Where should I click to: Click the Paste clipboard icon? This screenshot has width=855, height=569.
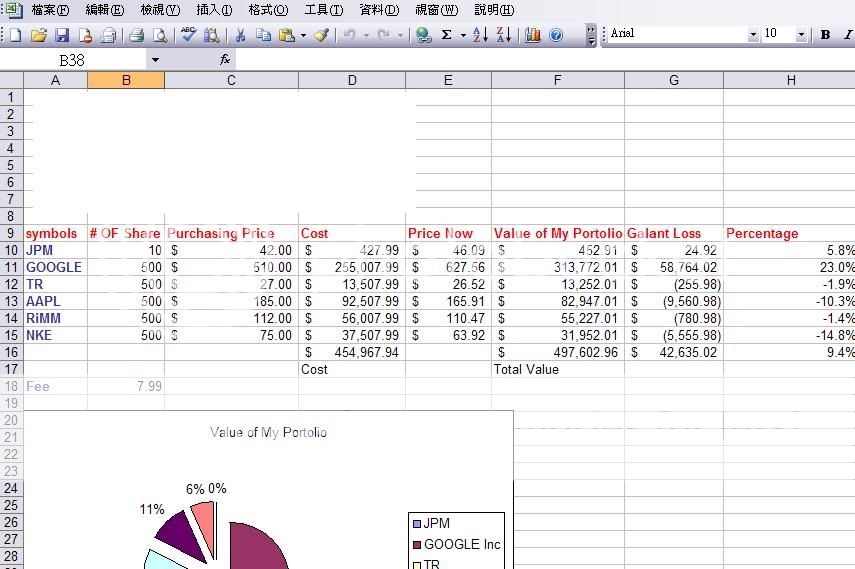coord(287,35)
